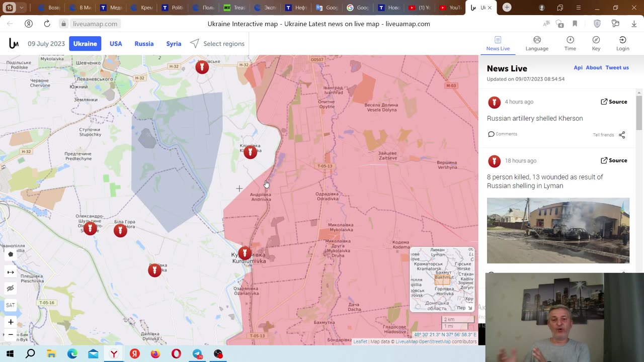Open Windows taskbar search
644x362 pixels.
(x=30, y=354)
